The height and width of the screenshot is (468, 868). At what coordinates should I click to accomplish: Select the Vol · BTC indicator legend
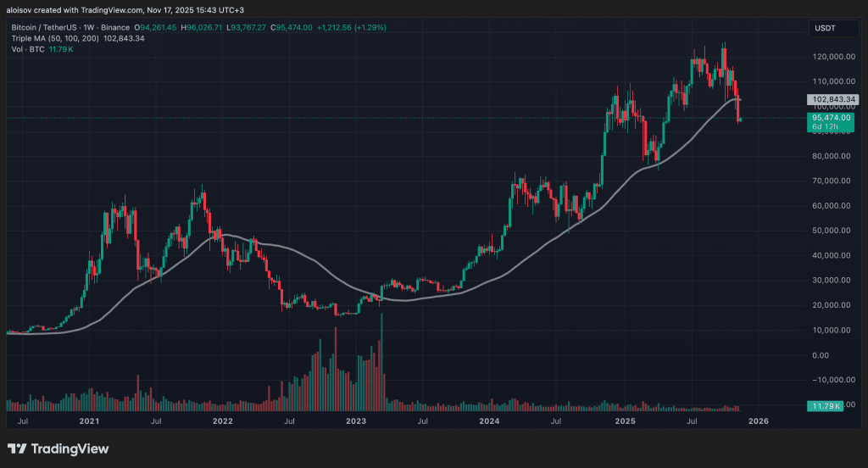pyautogui.click(x=28, y=49)
